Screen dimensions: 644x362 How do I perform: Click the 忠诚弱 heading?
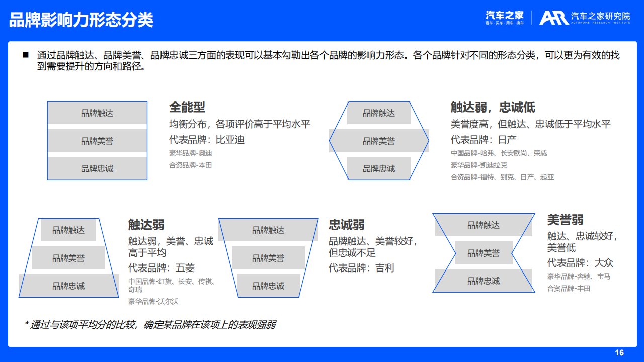point(347,224)
